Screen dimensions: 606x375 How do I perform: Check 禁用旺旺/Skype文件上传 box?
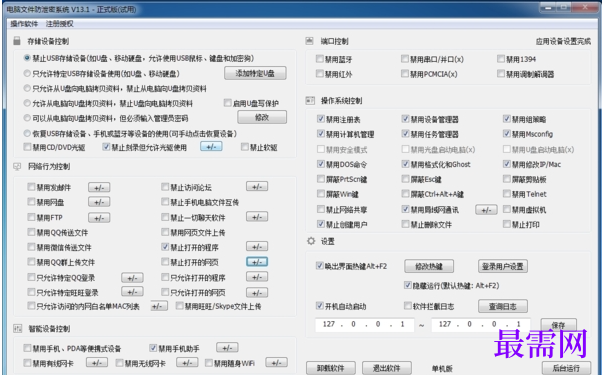click(x=179, y=306)
